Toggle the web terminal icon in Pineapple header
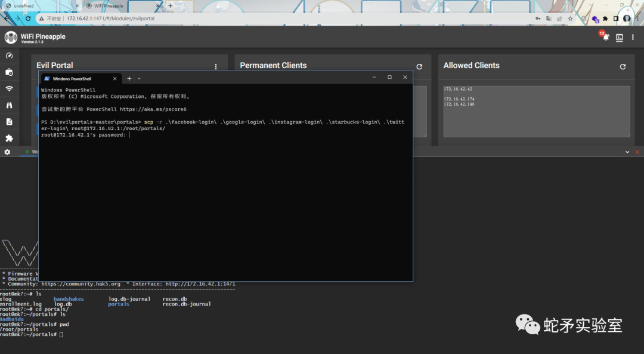Screen dimensions: 644x354 pos(620,38)
